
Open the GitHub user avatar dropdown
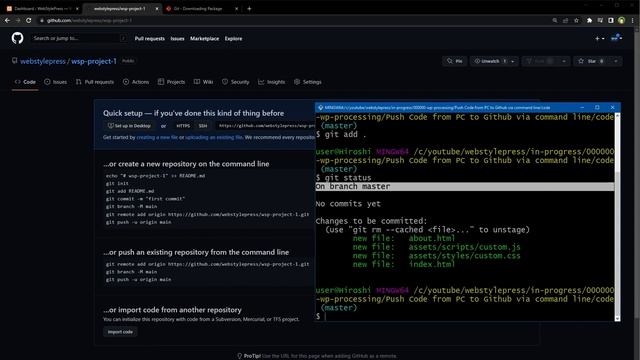(616, 38)
